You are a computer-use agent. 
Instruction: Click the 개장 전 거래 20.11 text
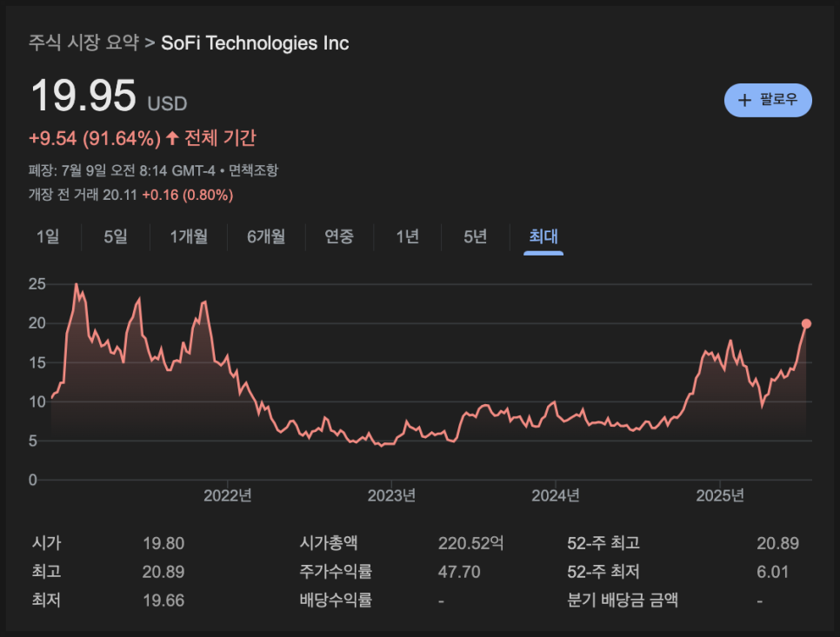[83, 195]
